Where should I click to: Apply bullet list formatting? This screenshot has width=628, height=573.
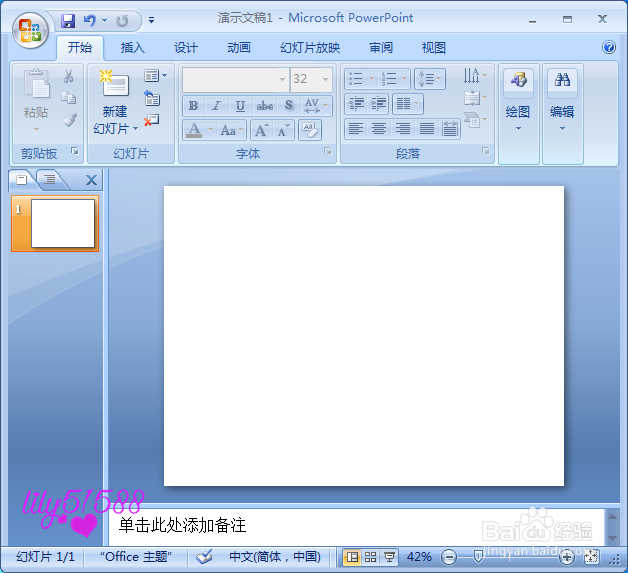[356, 79]
